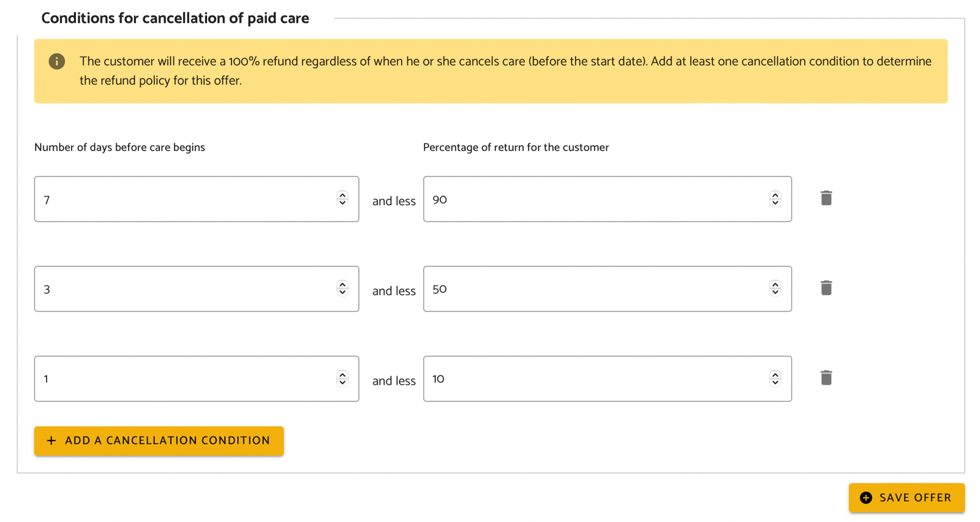Click the plus icon on Add Cancellation Condition

pyautogui.click(x=51, y=441)
